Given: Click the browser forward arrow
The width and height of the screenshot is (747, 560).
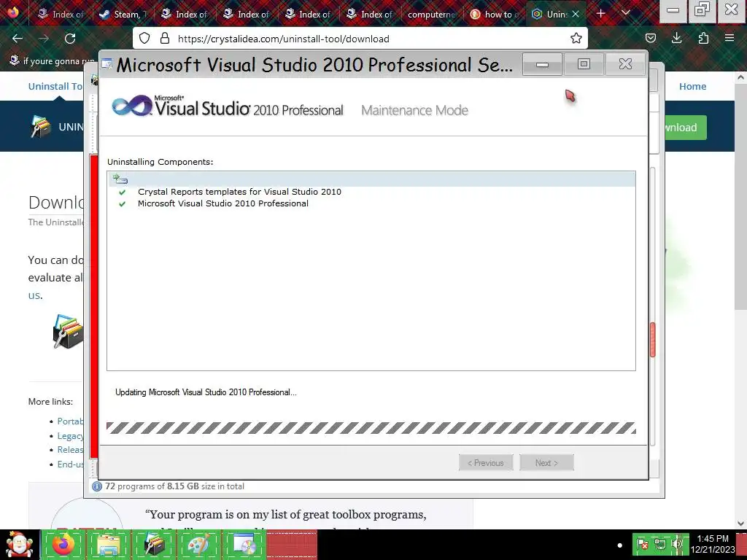Looking at the screenshot, I should point(44,39).
